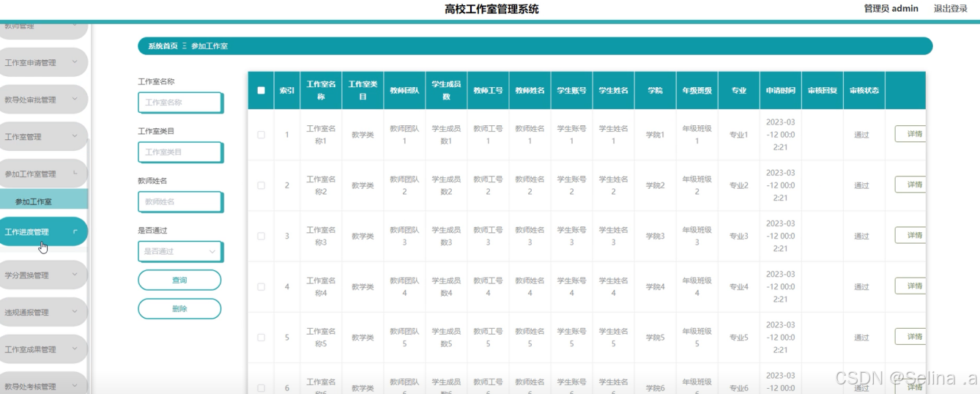Open the 是否通过 dropdown filter
The width and height of the screenshot is (980, 394).
click(180, 251)
